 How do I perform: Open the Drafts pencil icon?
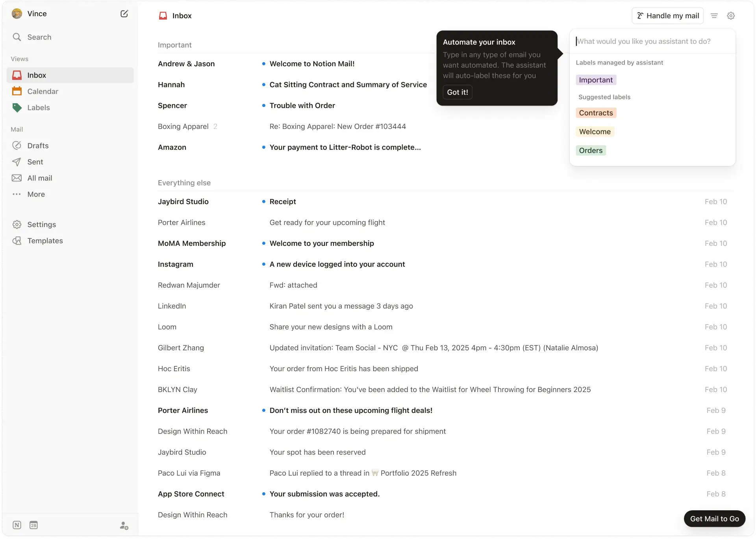point(17,145)
